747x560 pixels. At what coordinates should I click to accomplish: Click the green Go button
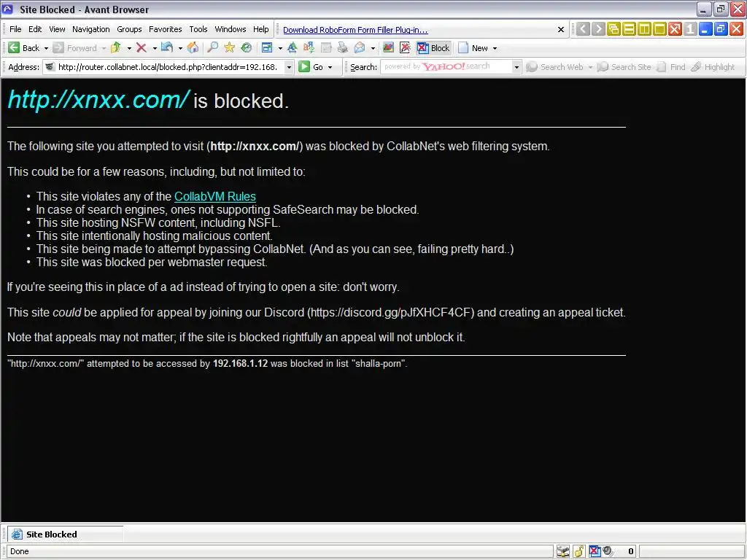click(x=311, y=67)
